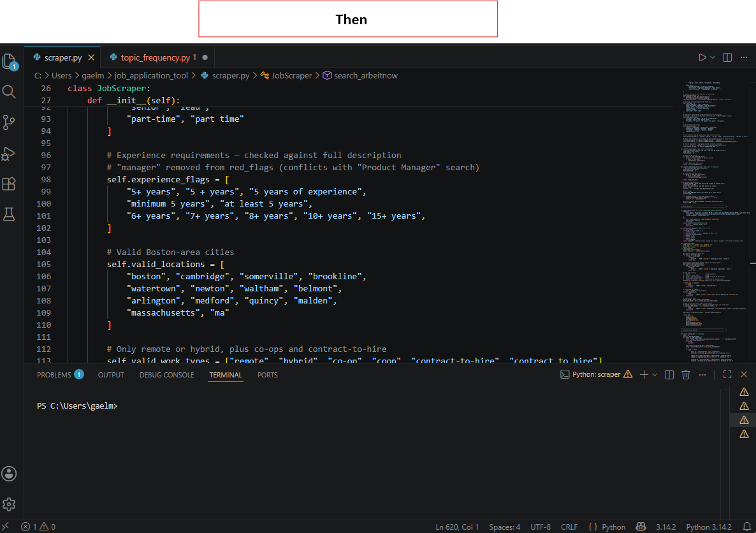Open the job_application_tool breadcrumb dropdown
The width and height of the screenshot is (756, 533).
pos(151,75)
